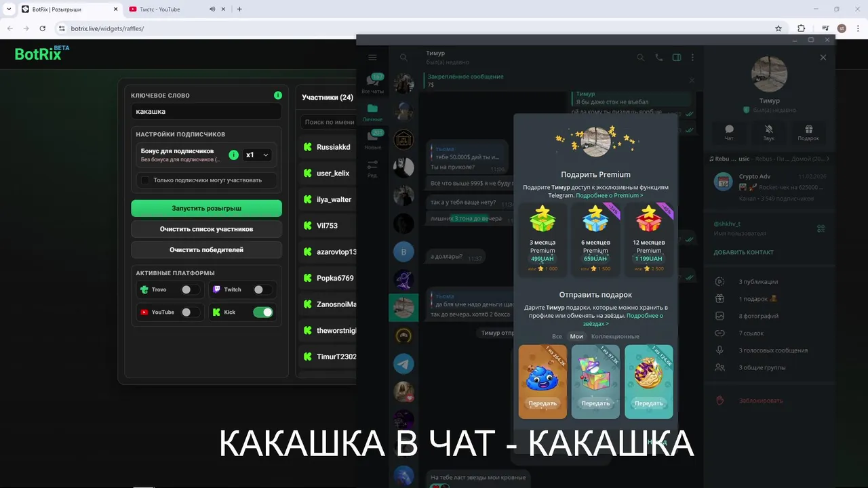Bookmark this page with star icon
Image resolution: width=868 pixels, height=488 pixels.
[x=778, y=28]
